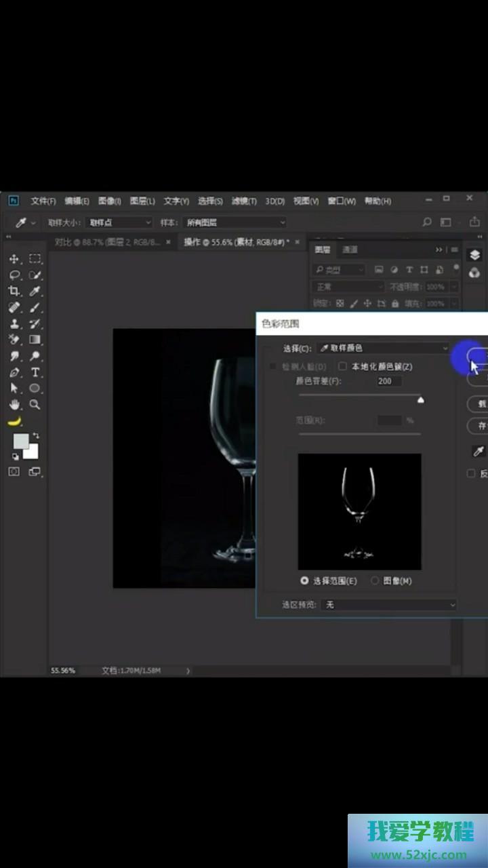488x868 pixels.
Task: Select the Clone Stamp tool
Action: coord(14,324)
